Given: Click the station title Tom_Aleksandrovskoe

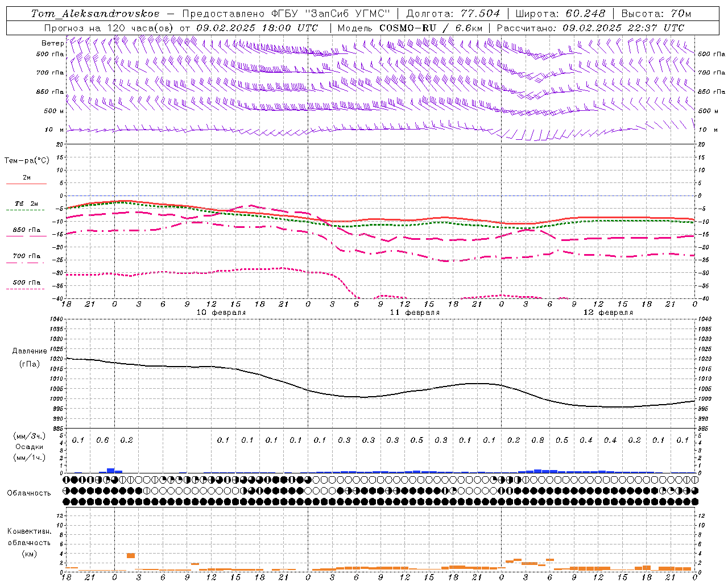Looking at the screenshot, I should tap(95, 14).
